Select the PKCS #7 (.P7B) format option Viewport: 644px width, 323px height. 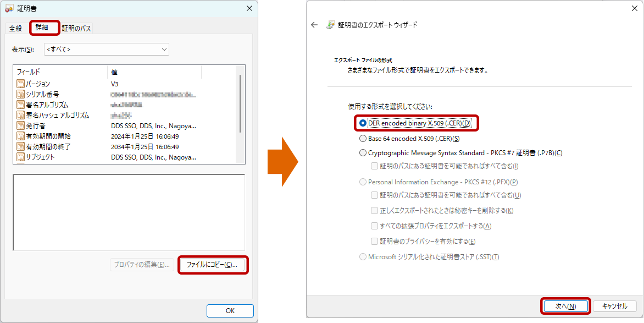tap(363, 153)
